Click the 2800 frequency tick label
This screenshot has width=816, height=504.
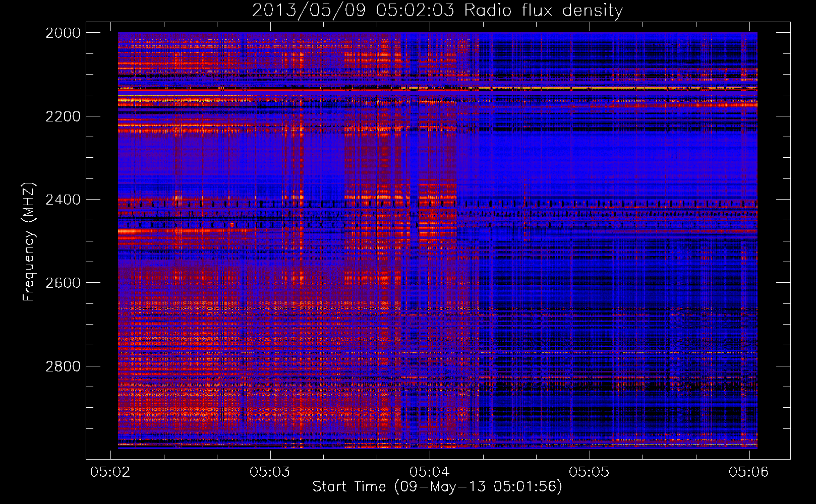[63, 366]
